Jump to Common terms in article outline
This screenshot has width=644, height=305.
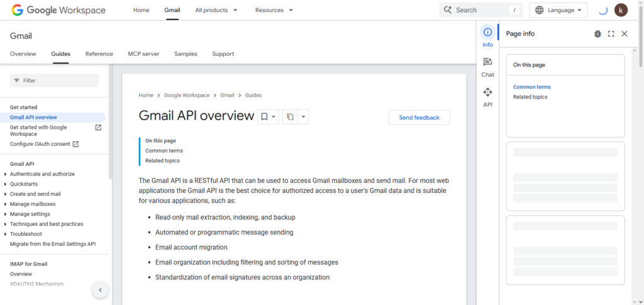pyautogui.click(x=164, y=151)
